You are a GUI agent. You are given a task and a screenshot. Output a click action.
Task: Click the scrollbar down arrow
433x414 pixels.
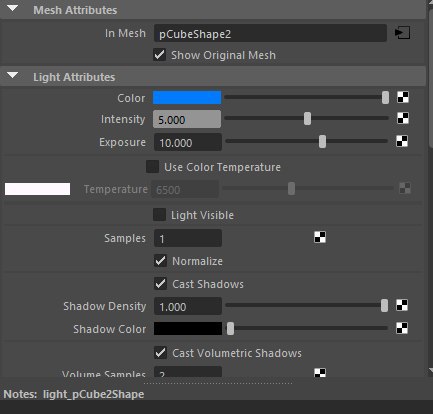(431, 370)
